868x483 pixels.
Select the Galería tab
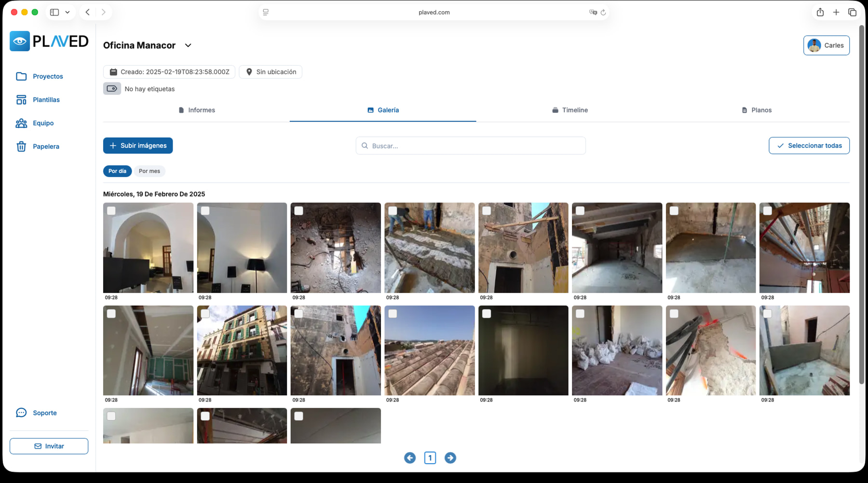pyautogui.click(x=383, y=110)
